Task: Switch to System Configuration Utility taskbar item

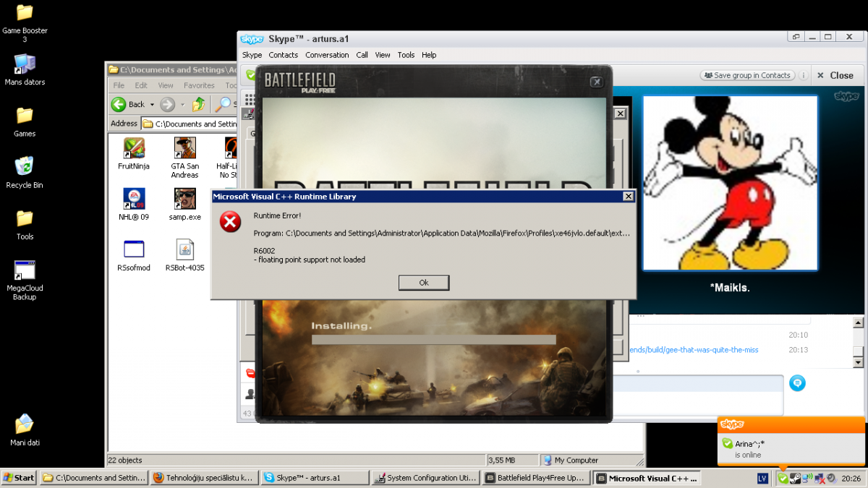Action: 425,478
